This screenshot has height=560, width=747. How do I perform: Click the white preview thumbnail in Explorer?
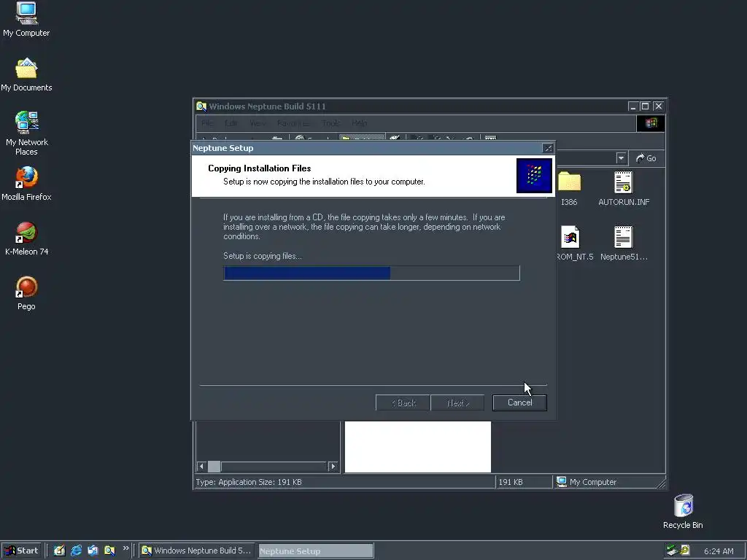[418, 447]
